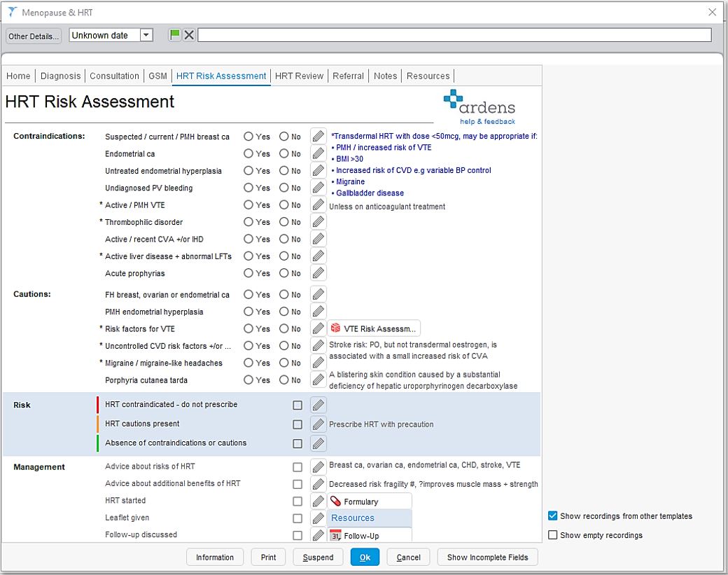Open note pencil for Porphyria cutanea tarda
The height and width of the screenshot is (575, 728).
(318, 380)
